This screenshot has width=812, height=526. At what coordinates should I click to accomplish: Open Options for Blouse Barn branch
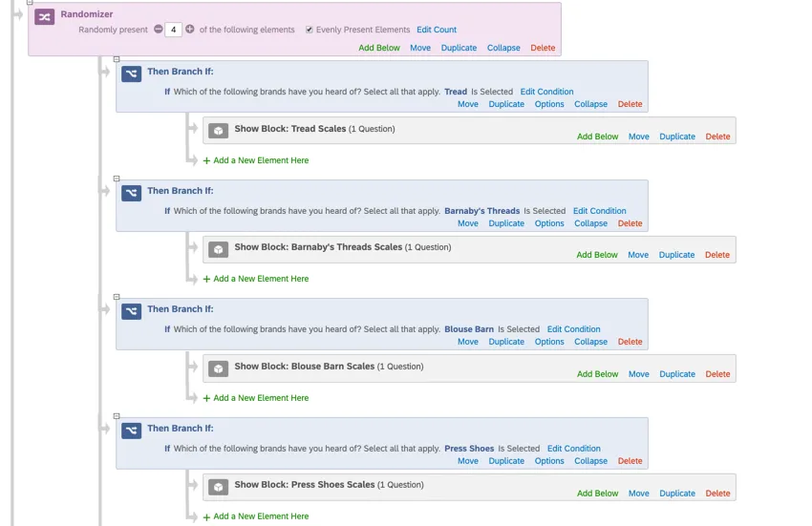tap(549, 342)
